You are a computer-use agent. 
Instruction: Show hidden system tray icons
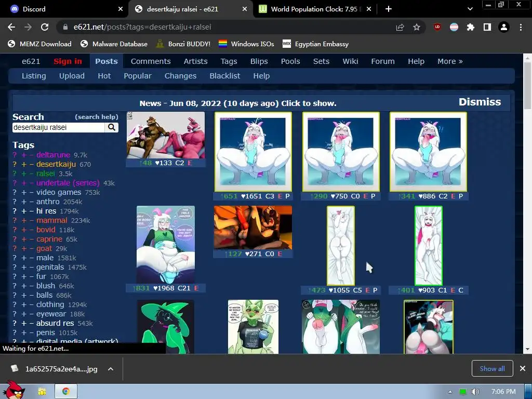point(450,392)
